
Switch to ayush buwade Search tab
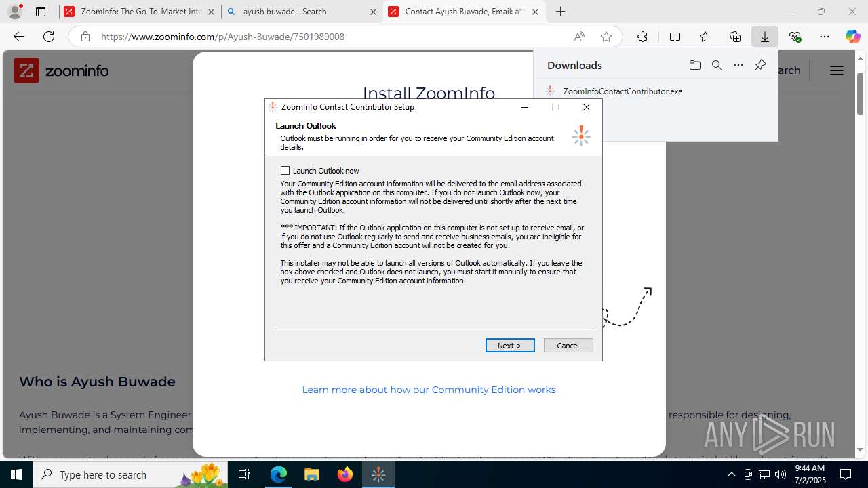pyautogui.click(x=302, y=12)
